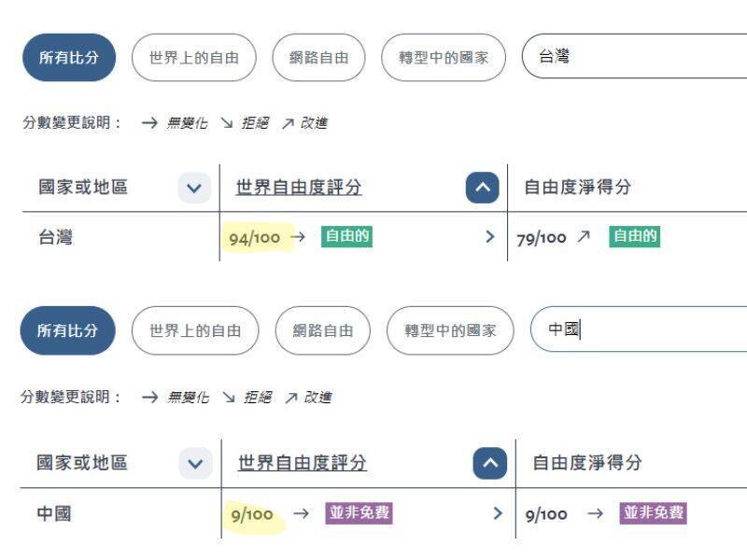Click the 世界自由度評分 column header link
The image size is (747, 560).
click(297, 186)
